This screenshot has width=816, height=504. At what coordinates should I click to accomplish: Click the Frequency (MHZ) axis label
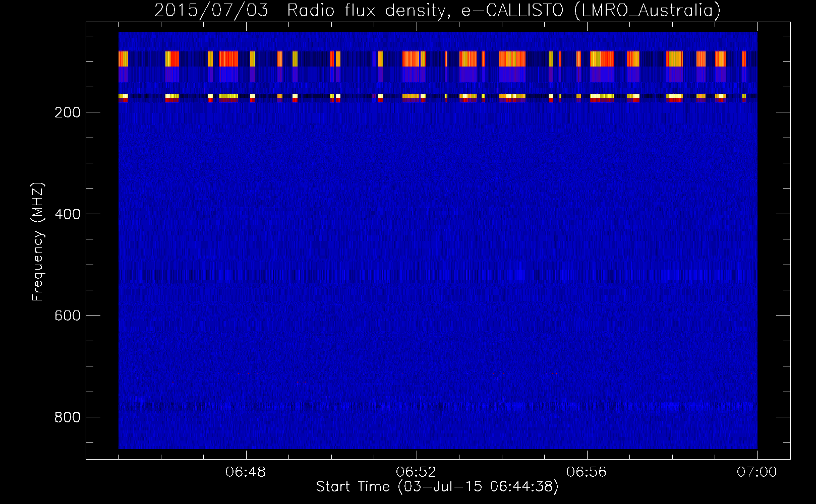38,241
